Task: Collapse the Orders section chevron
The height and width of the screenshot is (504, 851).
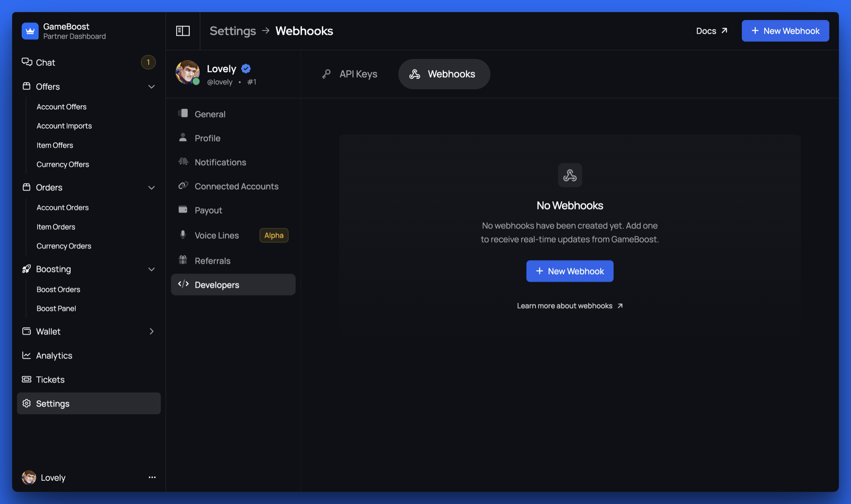Action: [151, 188]
